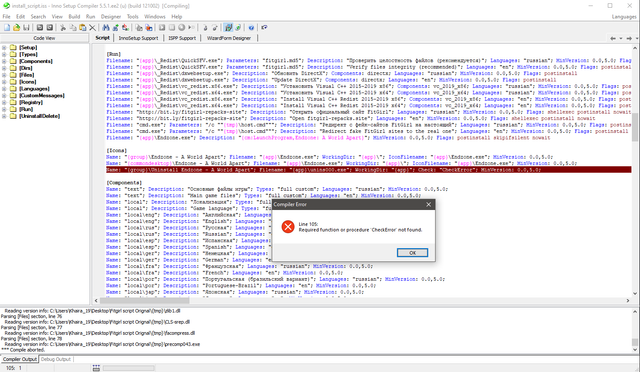Image resolution: width=640 pixels, height=372 pixels.
Task: Click the Paste clipboard toolbar icon
Action: tap(83, 27)
